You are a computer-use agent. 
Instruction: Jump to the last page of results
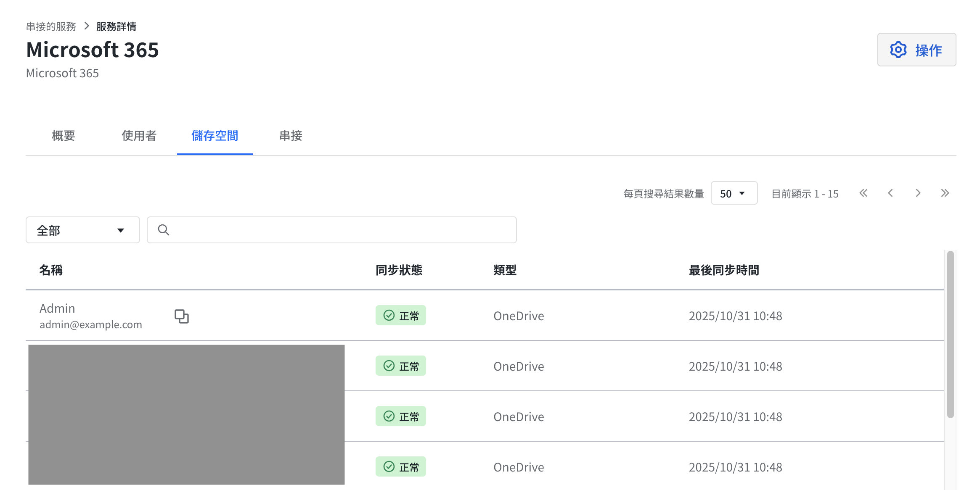point(945,193)
